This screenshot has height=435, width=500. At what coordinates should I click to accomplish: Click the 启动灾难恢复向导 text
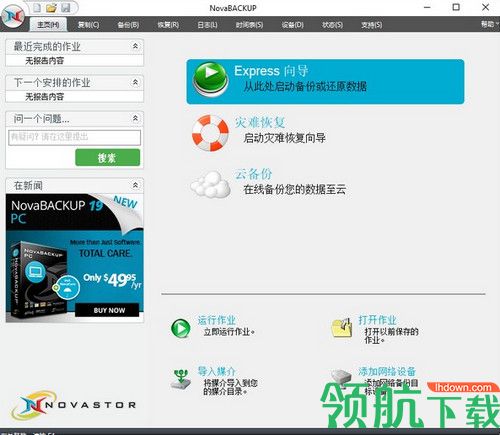click(x=284, y=138)
